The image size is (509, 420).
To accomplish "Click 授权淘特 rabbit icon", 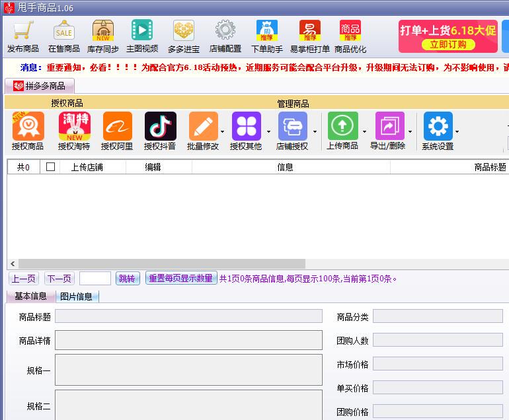I will pos(74,126).
